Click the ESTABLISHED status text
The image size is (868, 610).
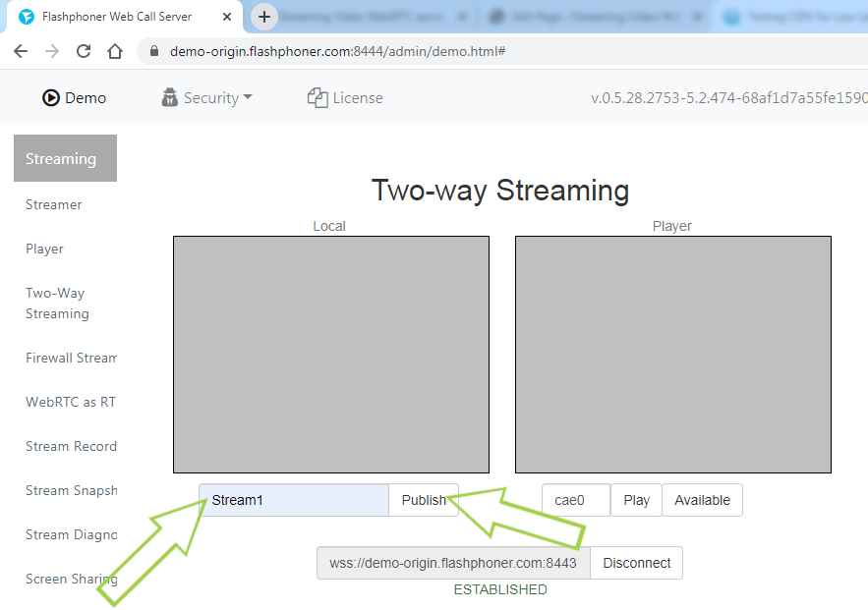pyautogui.click(x=500, y=589)
